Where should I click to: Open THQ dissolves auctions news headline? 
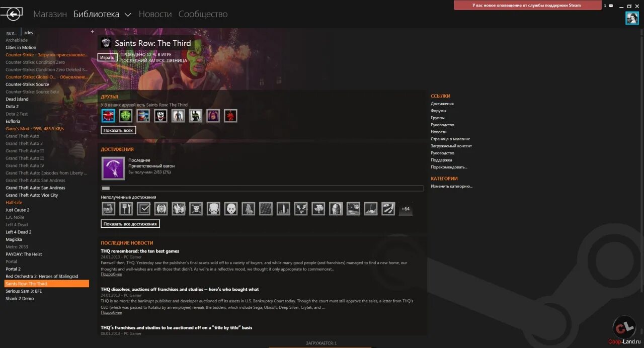pos(180,289)
